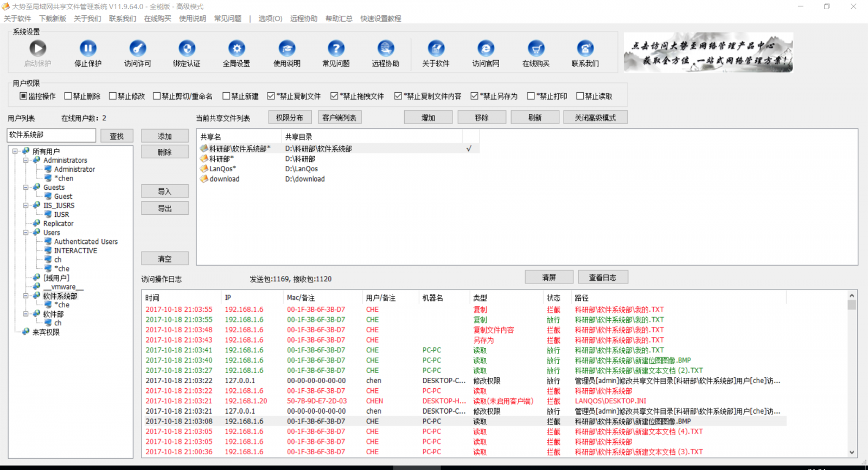Viewport: 868px width, 470px height.
Task: Click the 权限分布 button
Action: point(290,117)
